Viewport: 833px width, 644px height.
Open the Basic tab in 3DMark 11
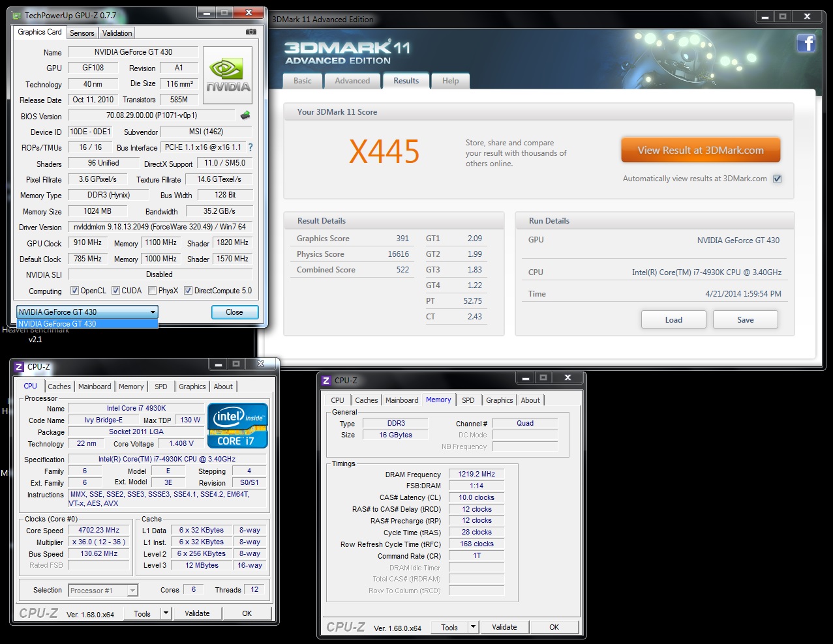click(302, 81)
